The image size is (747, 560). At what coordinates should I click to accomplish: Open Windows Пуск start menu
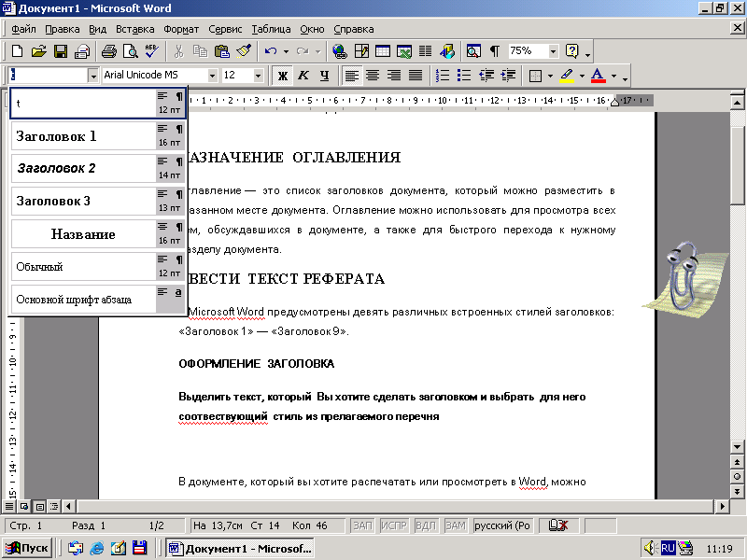tap(27, 548)
